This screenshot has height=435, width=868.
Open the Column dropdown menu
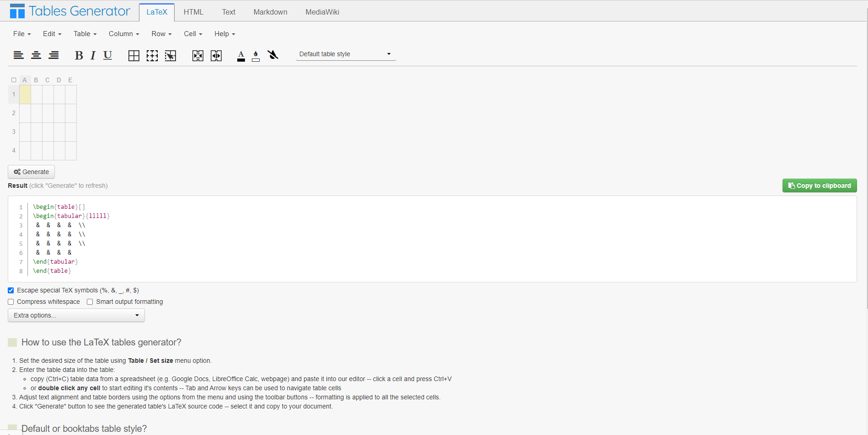(x=123, y=34)
